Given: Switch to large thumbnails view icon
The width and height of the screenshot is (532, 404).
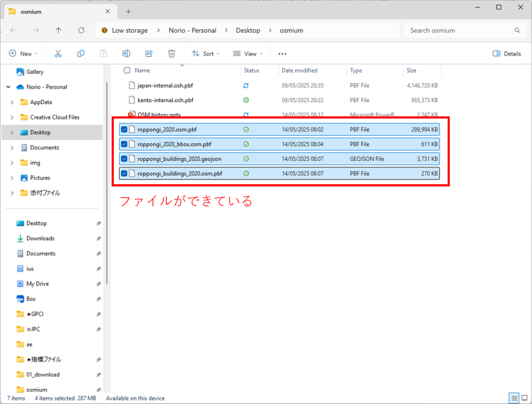Looking at the screenshot, I should tap(524, 398).
